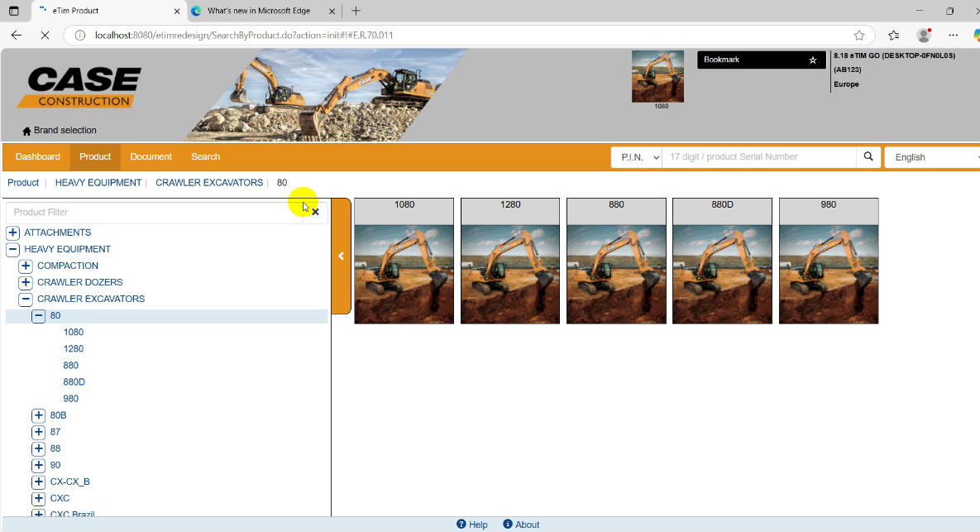The image size is (980, 532).
Task: View site information icon in address bar
Action: 80,35
